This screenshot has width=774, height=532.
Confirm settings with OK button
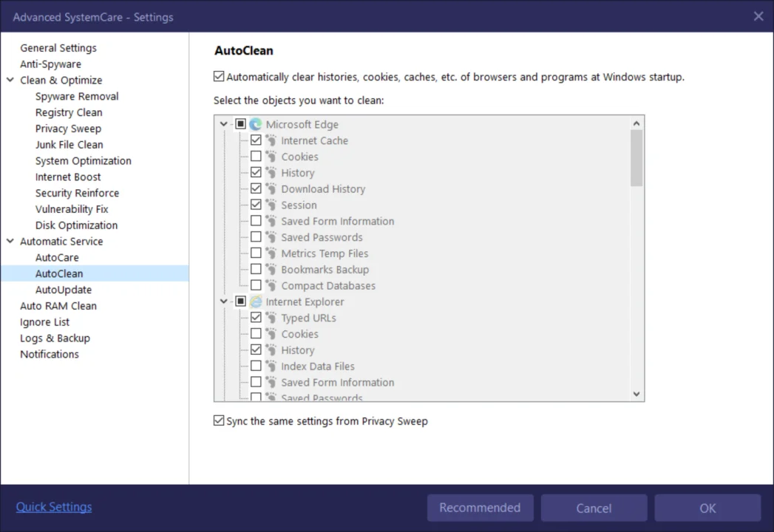click(x=707, y=508)
